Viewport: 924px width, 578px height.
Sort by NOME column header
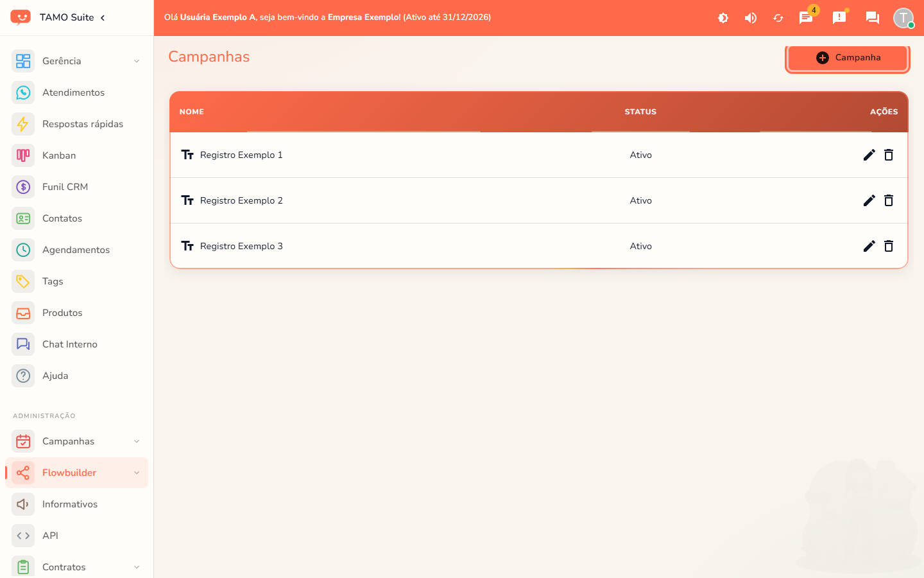pos(192,112)
